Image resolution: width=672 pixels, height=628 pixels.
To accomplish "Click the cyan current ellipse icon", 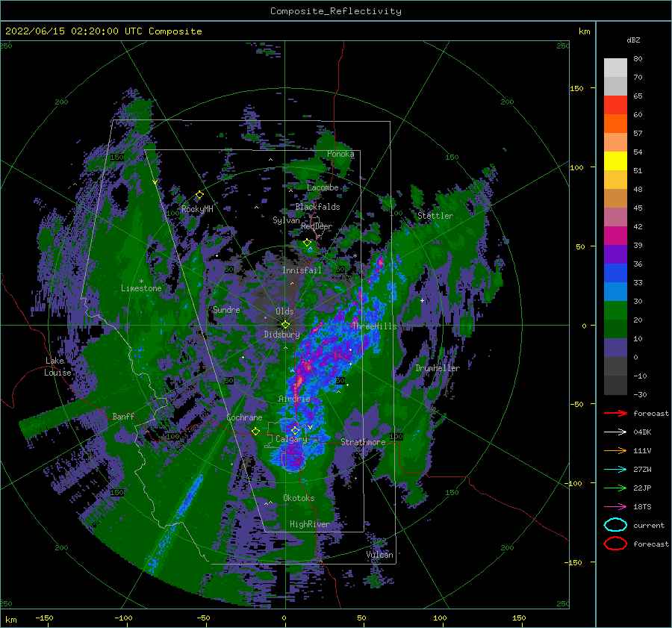I will pos(615,525).
